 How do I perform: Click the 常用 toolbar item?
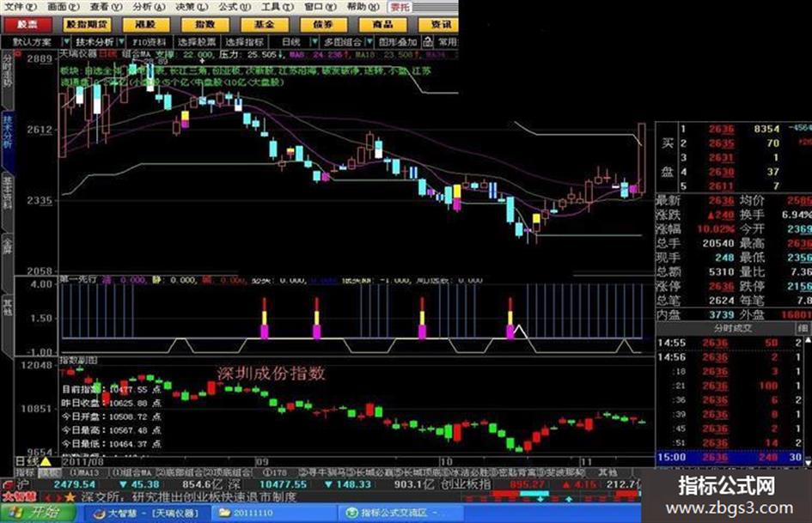pos(448,42)
